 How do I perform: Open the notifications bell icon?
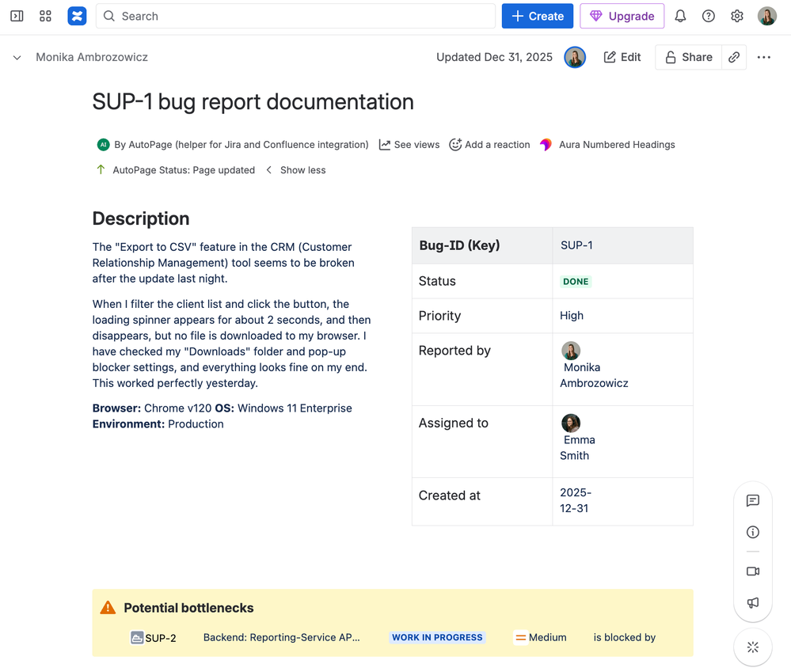[x=679, y=16]
